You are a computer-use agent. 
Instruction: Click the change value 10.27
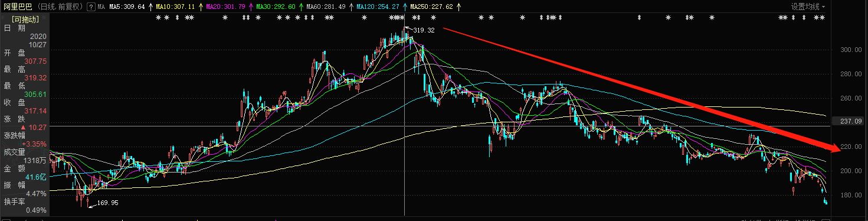coord(37,127)
